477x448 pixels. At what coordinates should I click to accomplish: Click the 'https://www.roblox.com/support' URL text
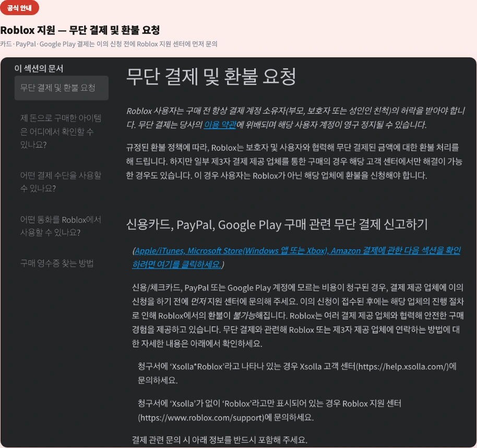(x=201, y=418)
